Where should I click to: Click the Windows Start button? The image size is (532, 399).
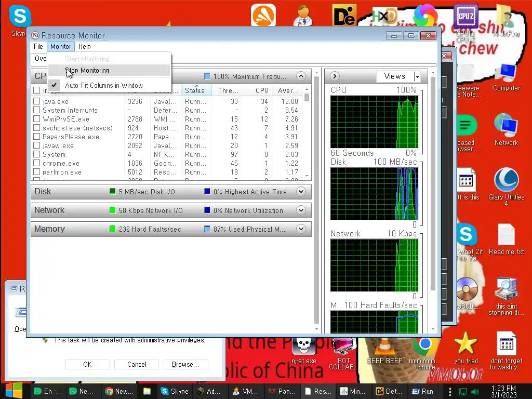pyautogui.click(x=14, y=391)
